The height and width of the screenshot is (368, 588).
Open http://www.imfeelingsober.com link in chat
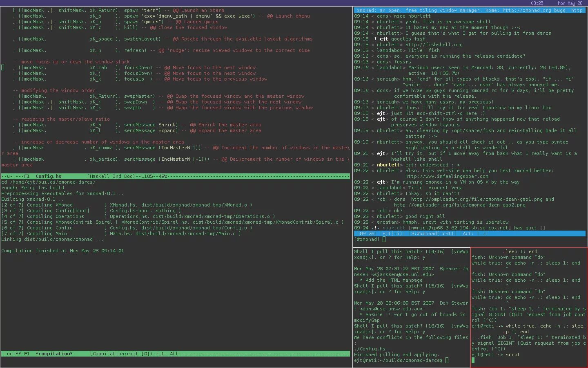click(447, 176)
